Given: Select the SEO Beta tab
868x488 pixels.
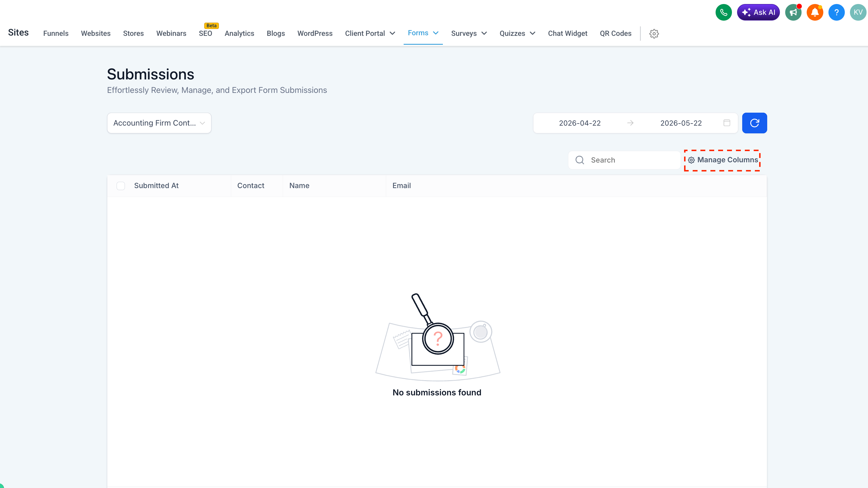Looking at the screenshot, I should [x=206, y=33].
